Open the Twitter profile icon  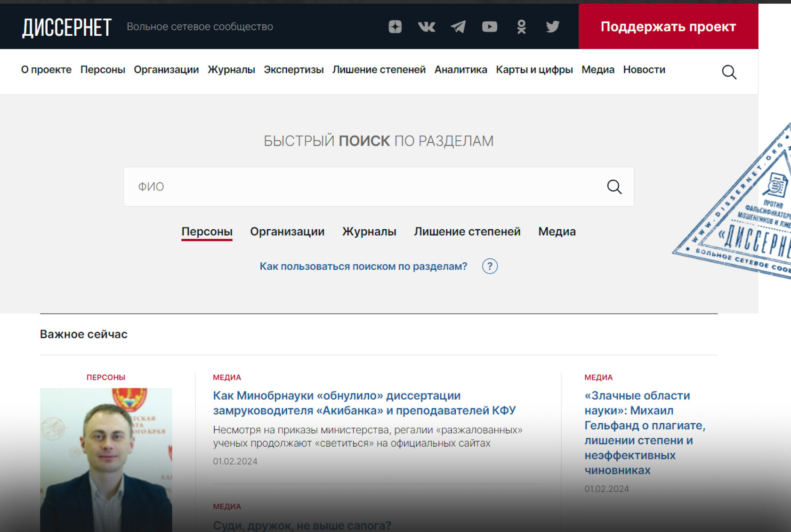point(553,27)
